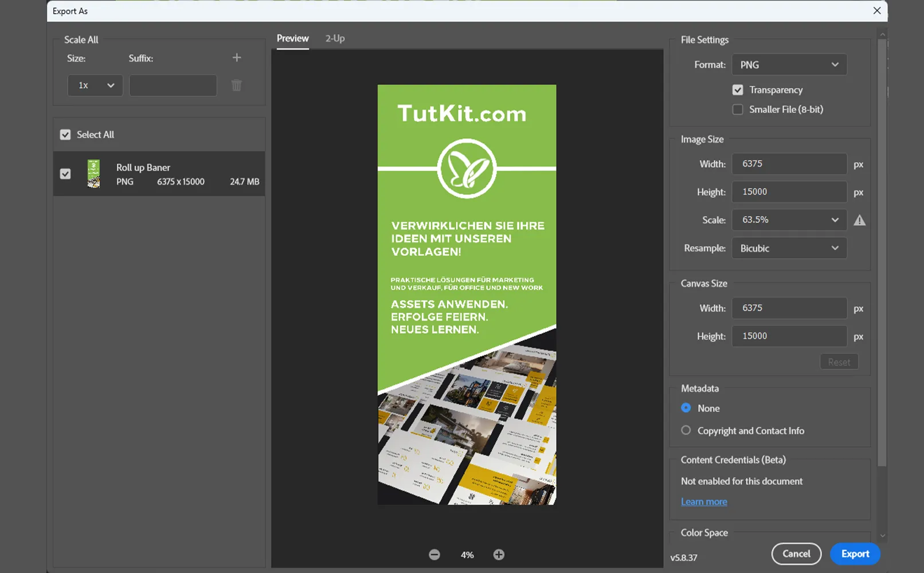This screenshot has width=924, height=573.
Task: Click the Cancel button
Action: tap(796, 554)
